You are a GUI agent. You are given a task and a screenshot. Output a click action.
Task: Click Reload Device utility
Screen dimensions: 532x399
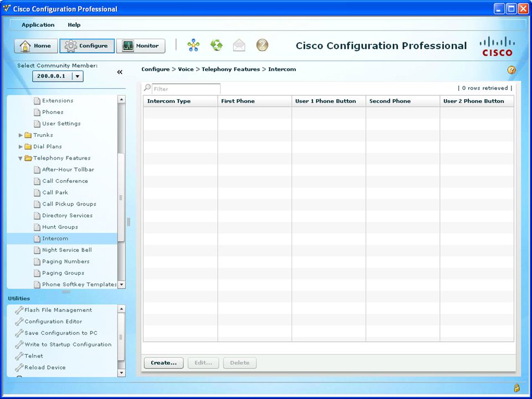click(x=45, y=367)
